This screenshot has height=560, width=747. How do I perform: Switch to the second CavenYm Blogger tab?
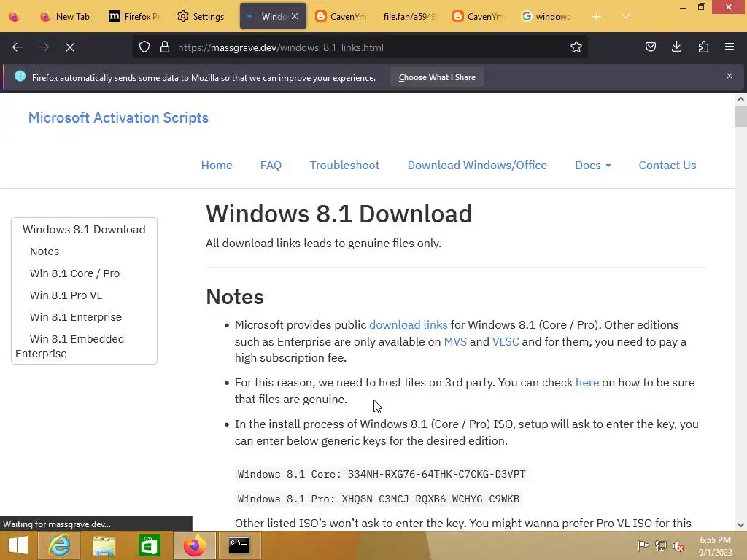(478, 16)
